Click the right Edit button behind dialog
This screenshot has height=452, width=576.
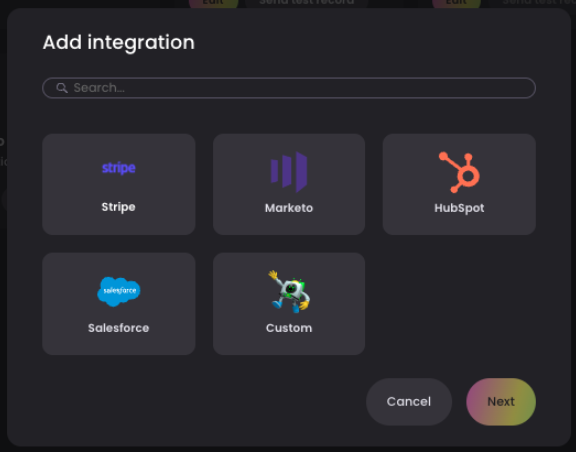point(456,3)
